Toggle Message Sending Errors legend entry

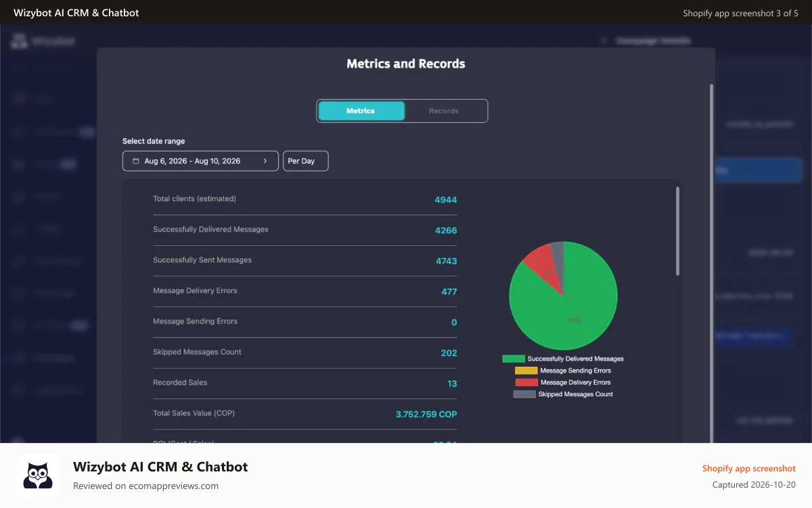pos(563,371)
